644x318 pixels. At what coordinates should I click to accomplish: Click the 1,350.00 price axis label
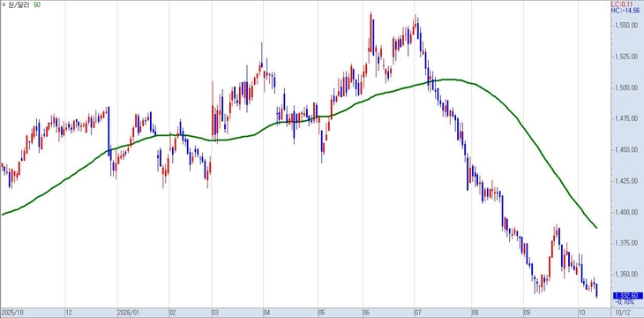[626, 274]
